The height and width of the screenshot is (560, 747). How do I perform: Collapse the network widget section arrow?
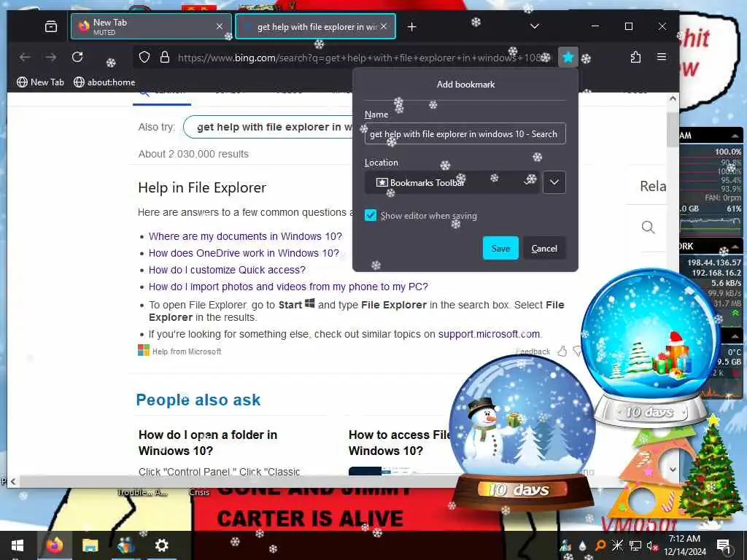[735, 246]
